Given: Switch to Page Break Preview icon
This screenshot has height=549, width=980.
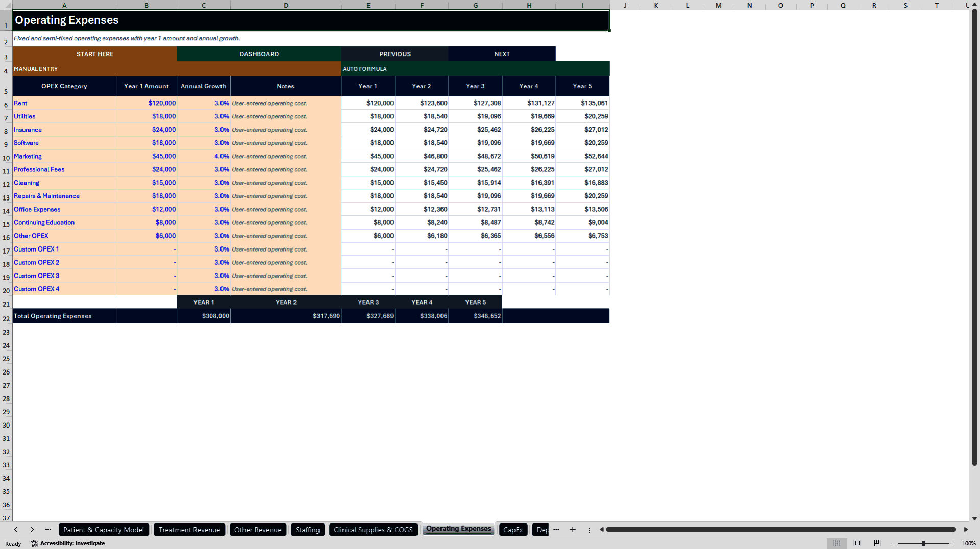Looking at the screenshot, I should (x=878, y=543).
